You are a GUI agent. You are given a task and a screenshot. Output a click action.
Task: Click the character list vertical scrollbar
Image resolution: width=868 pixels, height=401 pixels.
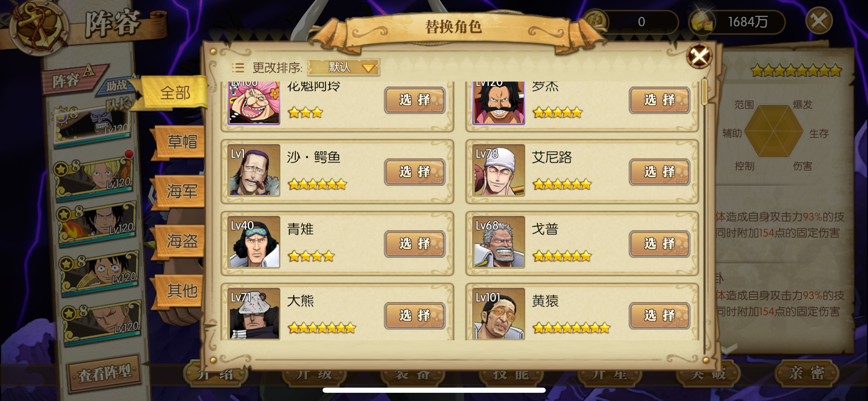click(x=704, y=216)
